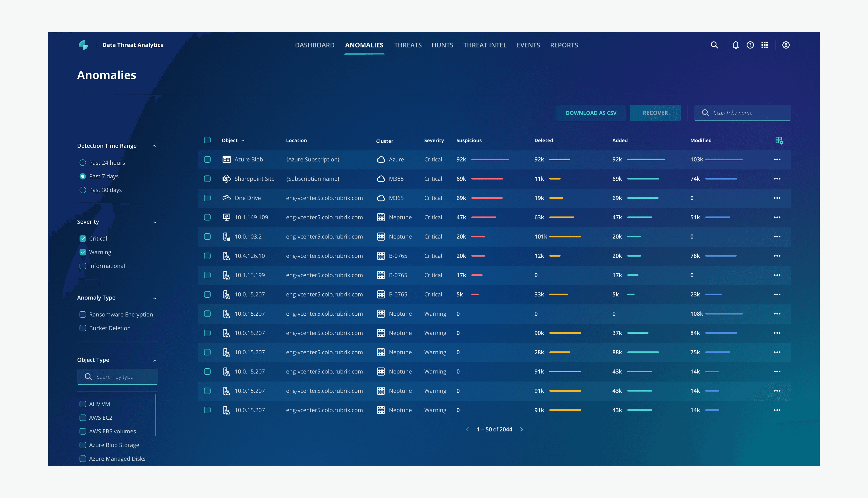Screen dimensions: 868x498
Task: Open the REPORTS tab
Action: tap(564, 45)
